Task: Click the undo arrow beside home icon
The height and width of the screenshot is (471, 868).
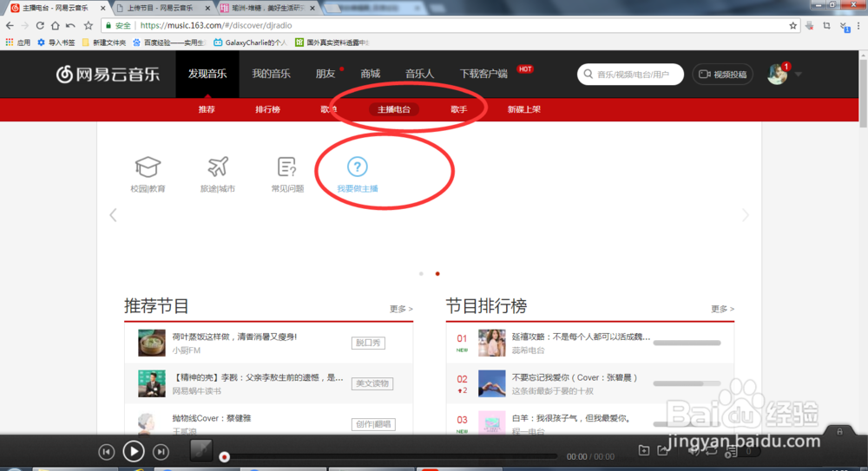Action: [x=70, y=25]
